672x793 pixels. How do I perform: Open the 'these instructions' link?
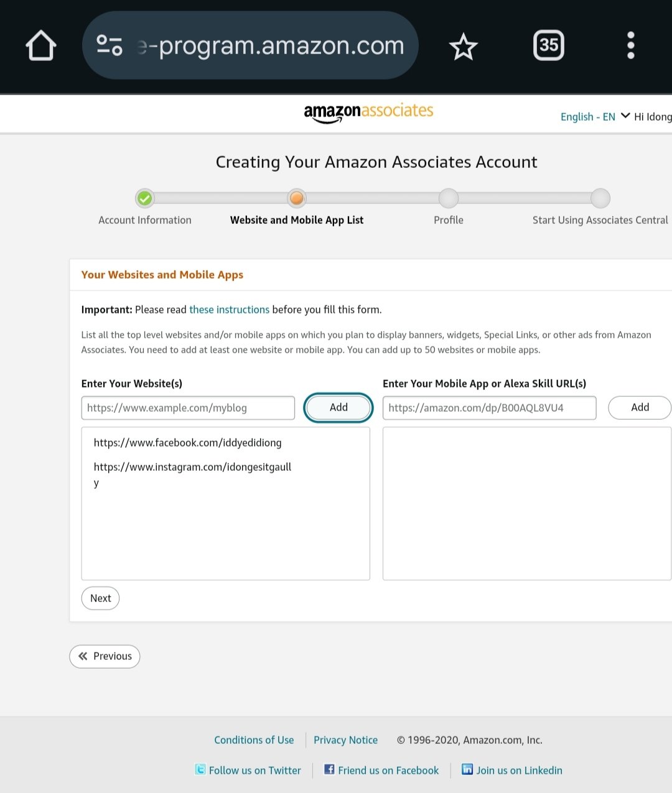coord(229,310)
